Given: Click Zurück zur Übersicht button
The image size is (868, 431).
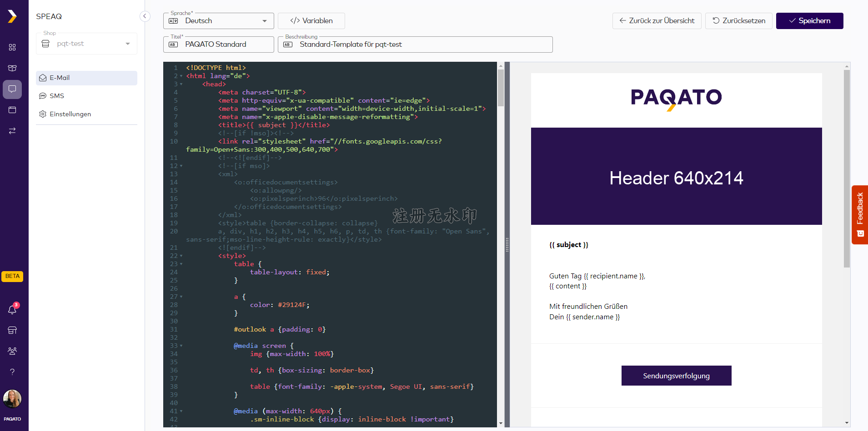Looking at the screenshot, I should (657, 21).
